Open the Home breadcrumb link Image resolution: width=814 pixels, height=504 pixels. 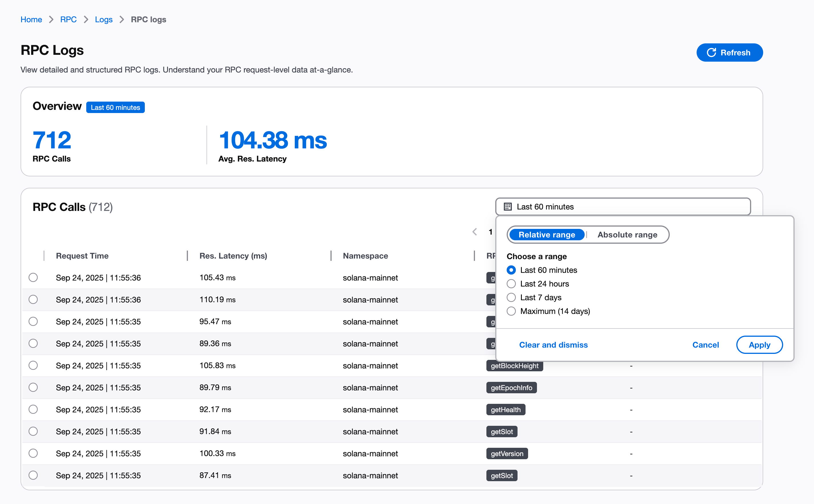point(31,19)
